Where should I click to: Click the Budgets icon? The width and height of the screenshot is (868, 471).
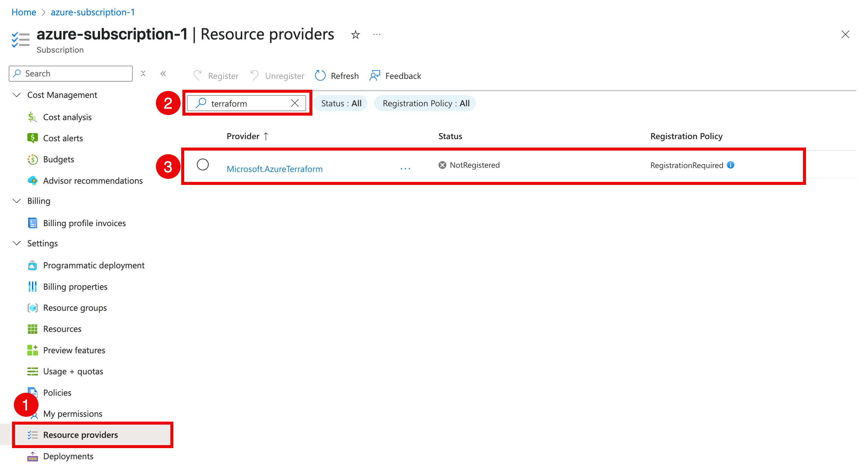(32, 159)
